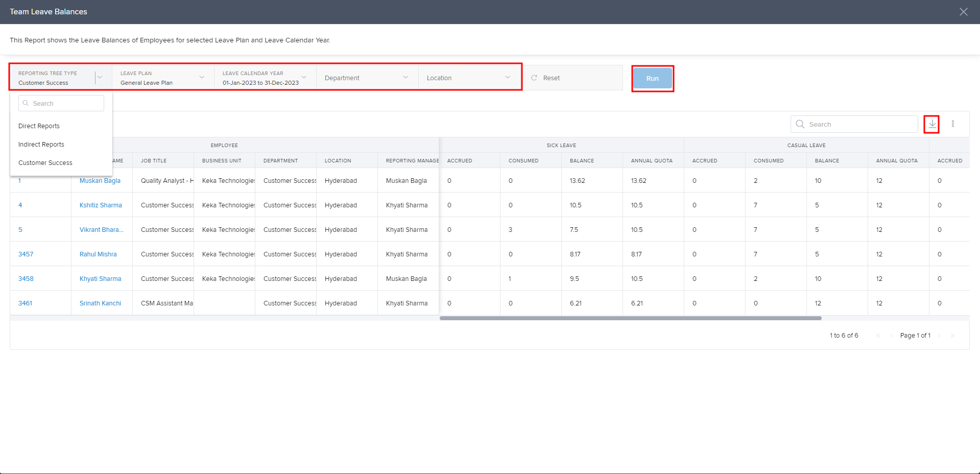Screen dimensions: 980x474
Task: Click the magnifier icon in table search
Action: coord(800,124)
